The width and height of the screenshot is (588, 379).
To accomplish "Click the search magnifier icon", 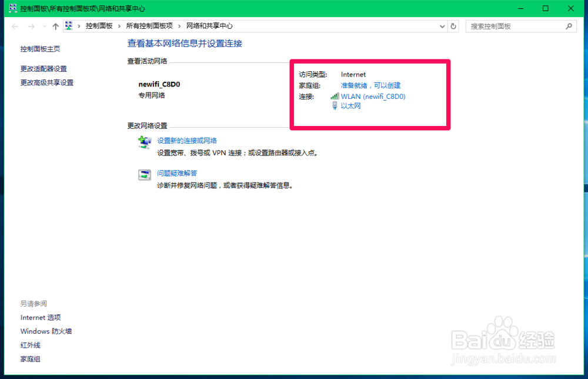I will (570, 26).
